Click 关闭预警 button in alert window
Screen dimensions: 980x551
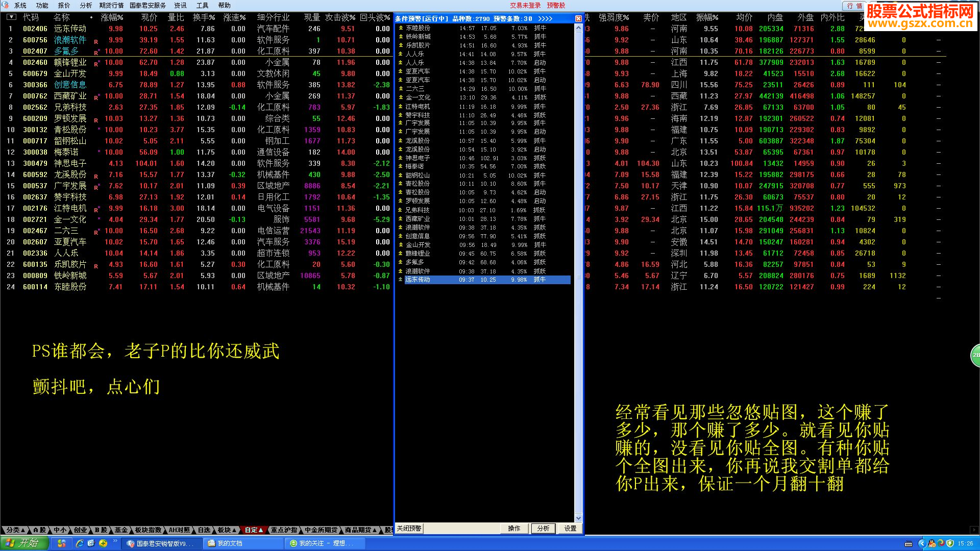point(409,529)
